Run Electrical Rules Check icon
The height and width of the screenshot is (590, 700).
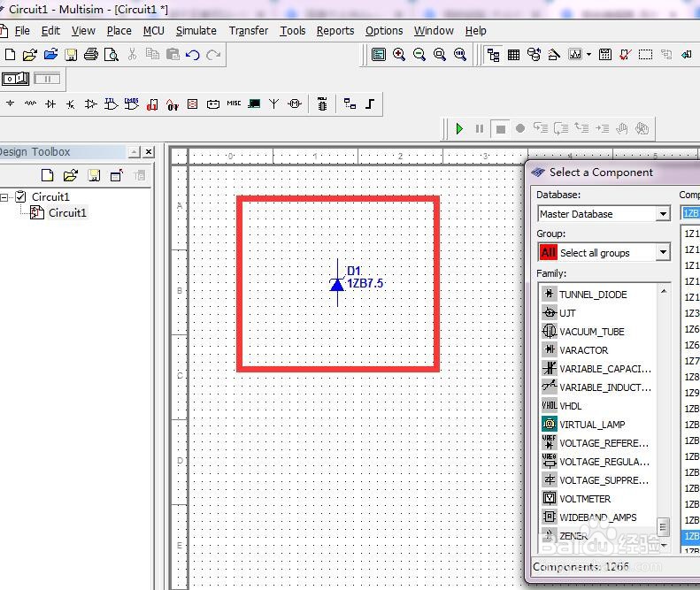[x=625, y=55]
